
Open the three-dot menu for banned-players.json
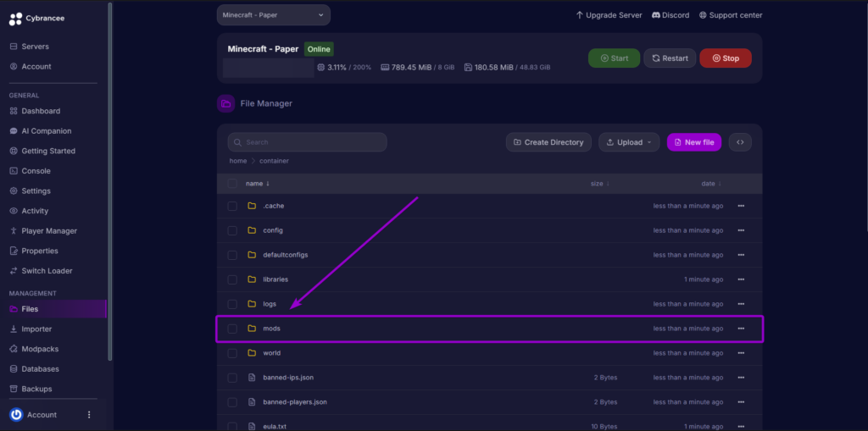tap(741, 402)
